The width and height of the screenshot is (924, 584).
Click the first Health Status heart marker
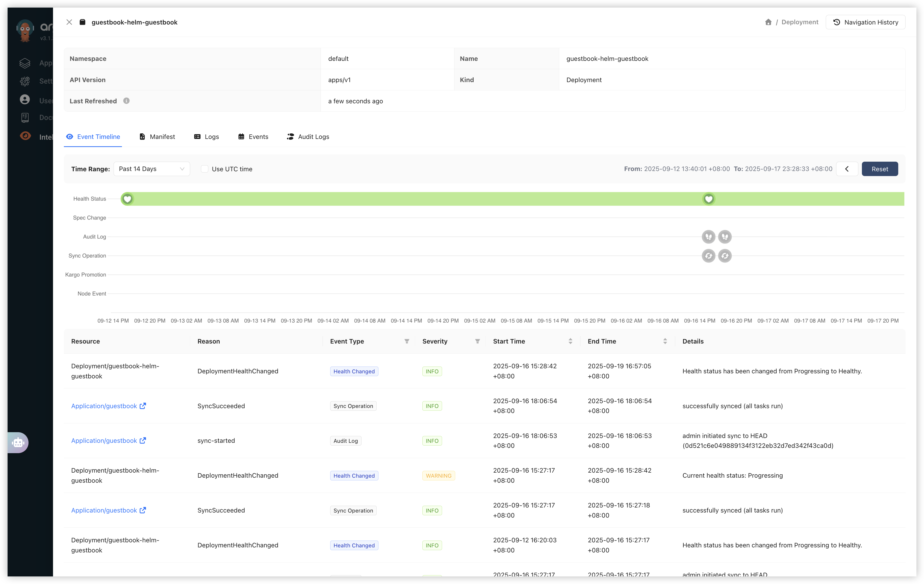tap(127, 199)
